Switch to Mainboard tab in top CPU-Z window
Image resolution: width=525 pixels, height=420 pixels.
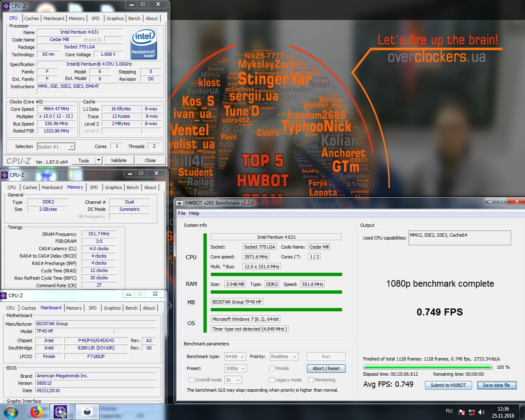pyautogui.click(x=54, y=18)
